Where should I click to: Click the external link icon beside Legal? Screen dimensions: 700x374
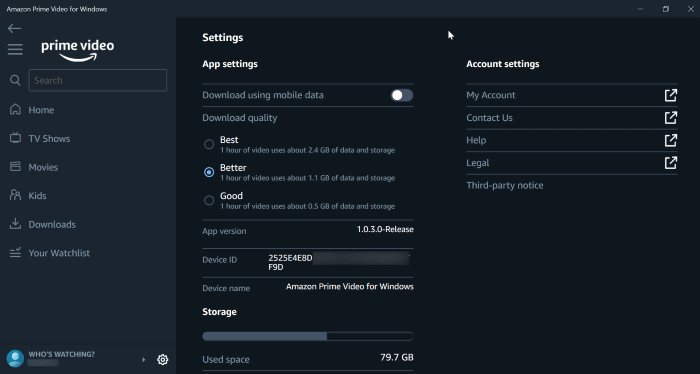[x=671, y=163]
